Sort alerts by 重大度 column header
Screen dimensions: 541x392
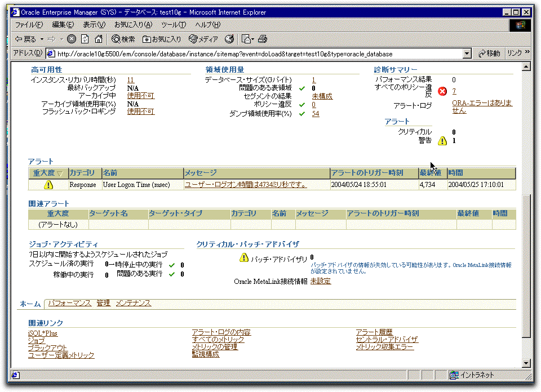[48, 173]
